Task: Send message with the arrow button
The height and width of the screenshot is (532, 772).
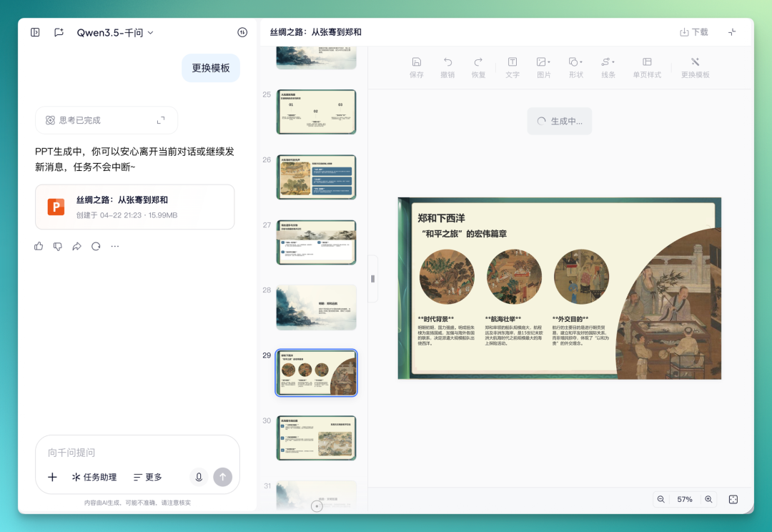Action: 222,477
